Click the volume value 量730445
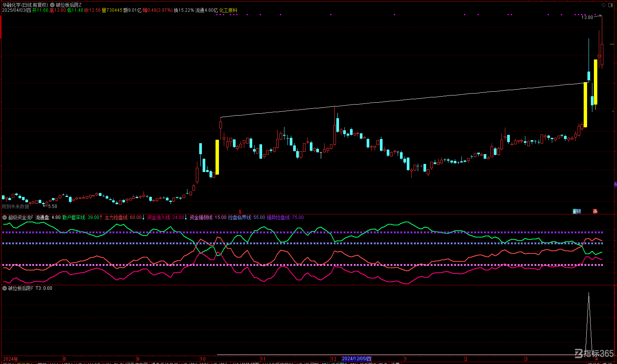The image size is (617, 364). 112,10
